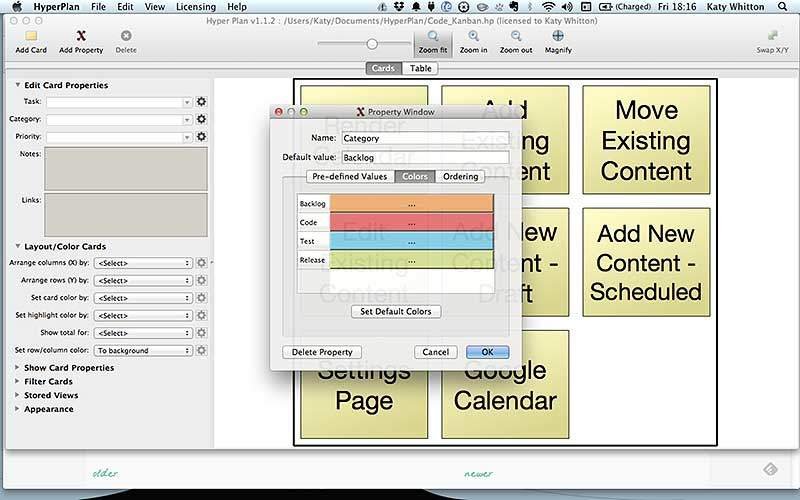Screen dimensions: 800x500
Task: Open the Help menu
Action: point(237,7)
